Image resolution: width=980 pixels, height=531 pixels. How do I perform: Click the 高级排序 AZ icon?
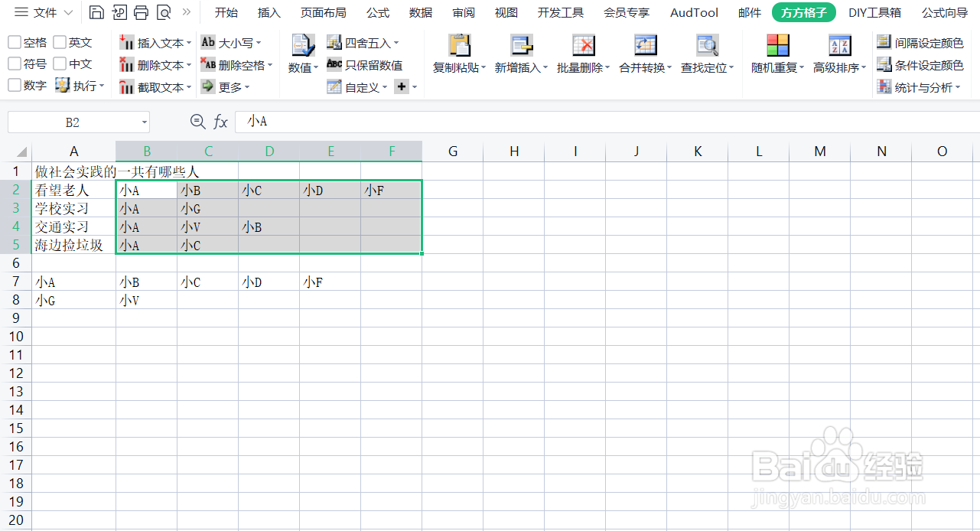coord(840,46)
